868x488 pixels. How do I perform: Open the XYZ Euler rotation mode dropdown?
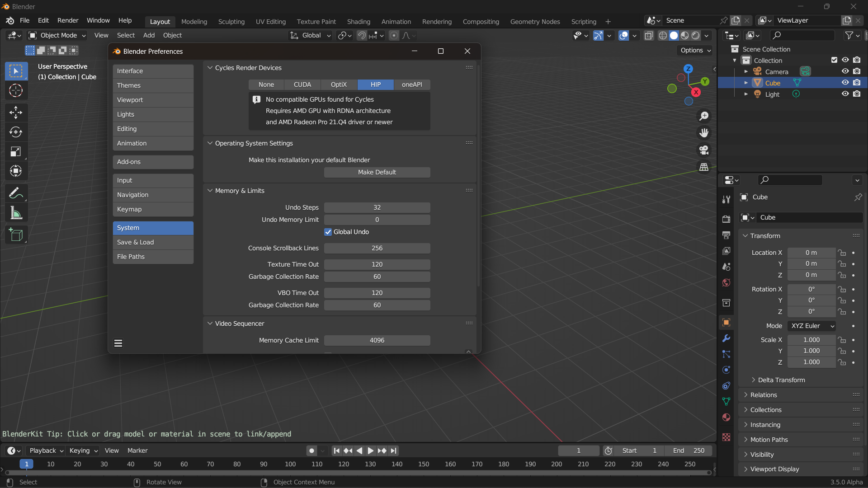(812, 326)
